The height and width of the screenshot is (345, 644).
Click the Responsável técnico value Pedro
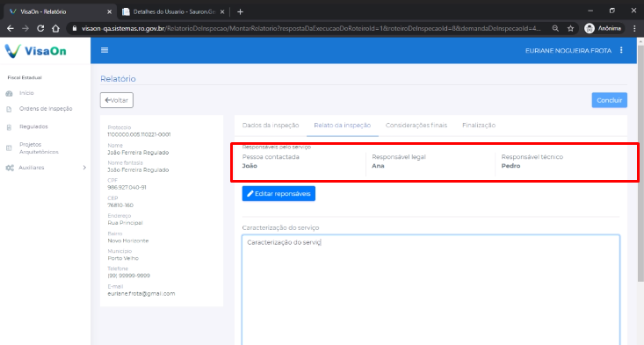510,166
